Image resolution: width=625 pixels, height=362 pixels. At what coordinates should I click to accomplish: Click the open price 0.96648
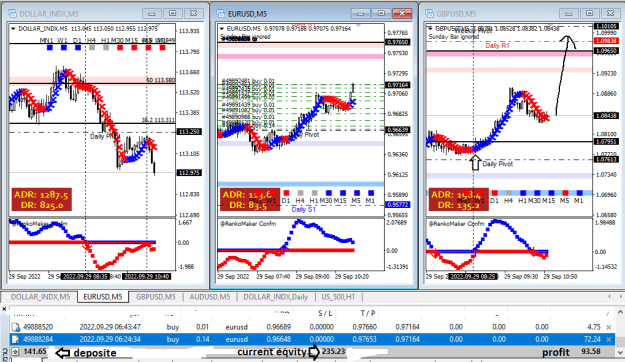(279, 340)
